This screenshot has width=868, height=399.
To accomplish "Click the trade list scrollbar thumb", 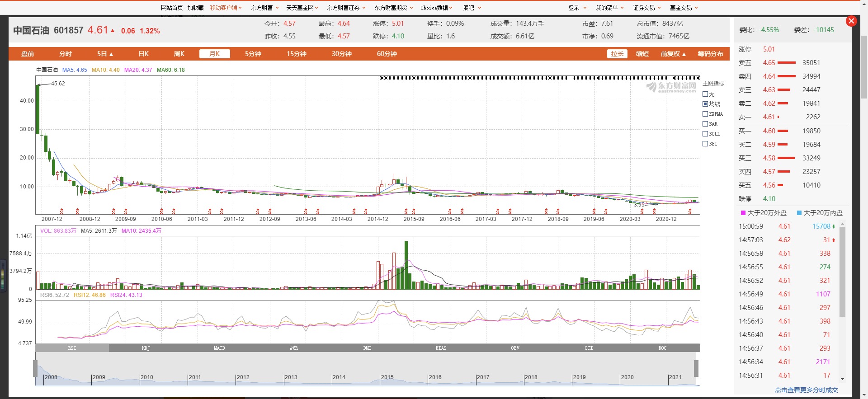I will pos(842,272).
